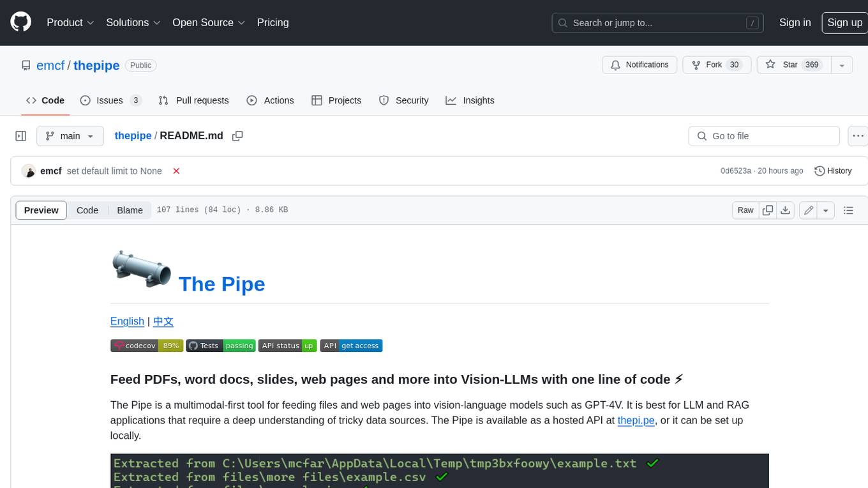The image size is (868, 488).
Task: Open the file History
Action: [x=833, y=171]
